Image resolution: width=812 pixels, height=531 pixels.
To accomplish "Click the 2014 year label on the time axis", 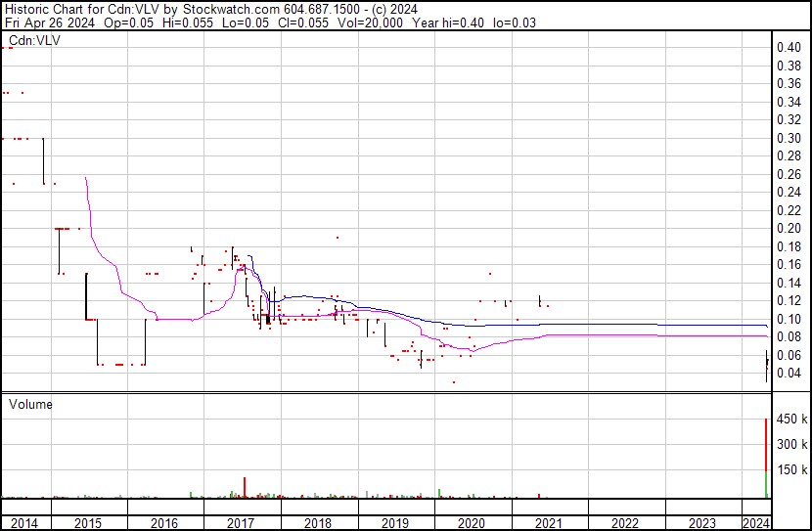I will click(24, 523).
